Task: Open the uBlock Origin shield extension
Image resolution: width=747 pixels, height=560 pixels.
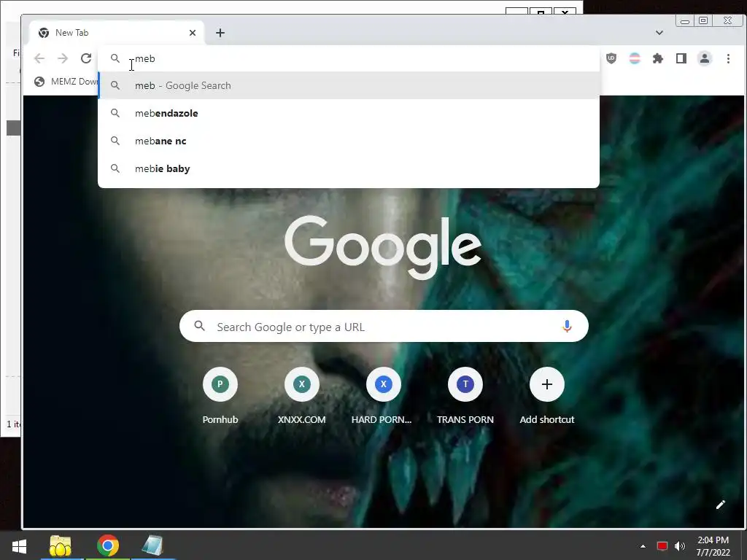Action: tap(611, 58)
